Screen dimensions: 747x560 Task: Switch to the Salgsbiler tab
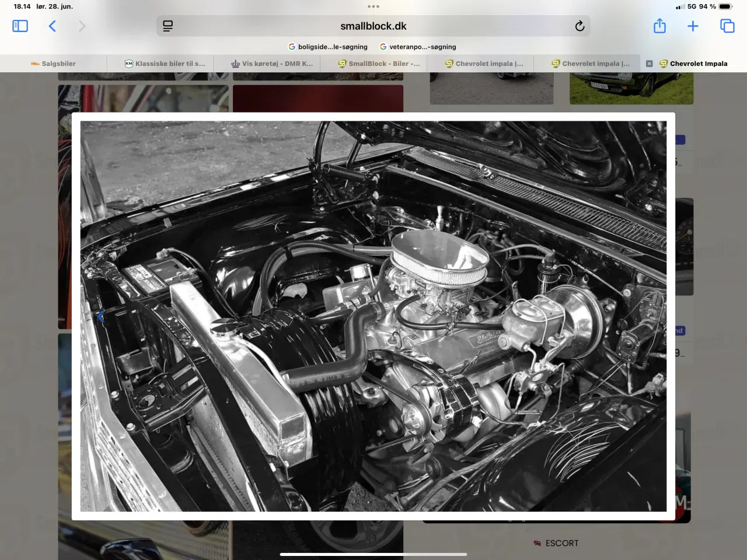tap(53, 64)
